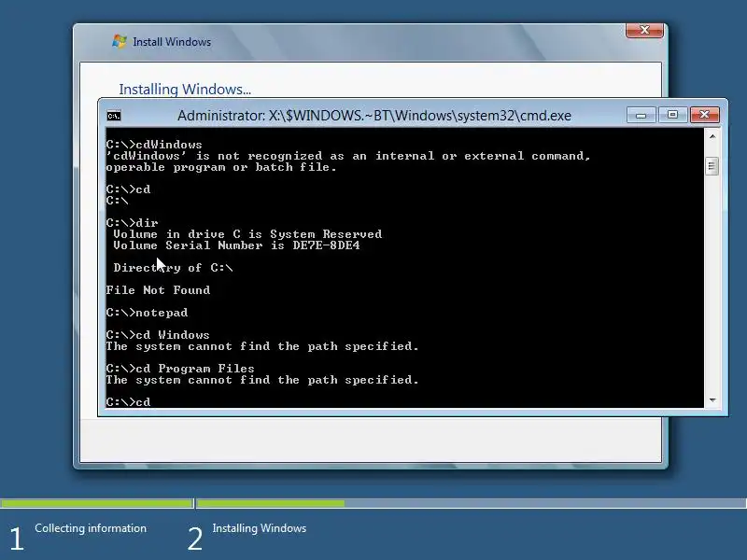Close the Install Windows dialog
Image resolution: width=747 pixels, height=560 pixels.
tap(644, 30)
